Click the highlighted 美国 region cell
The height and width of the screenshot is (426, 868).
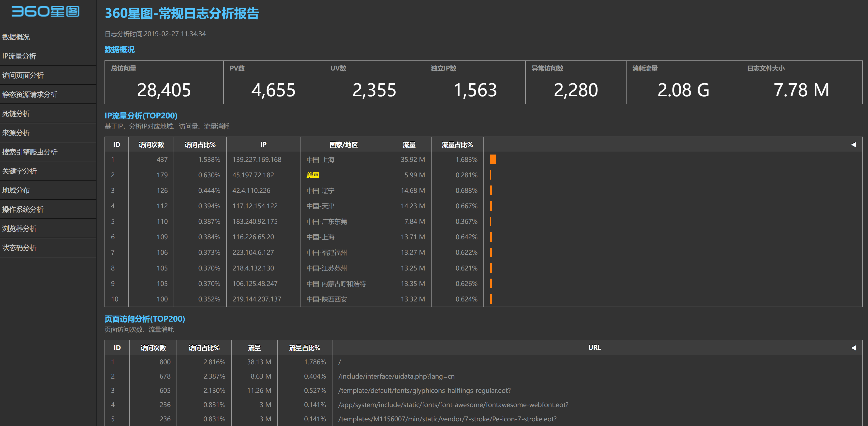[x=312, y=175]
